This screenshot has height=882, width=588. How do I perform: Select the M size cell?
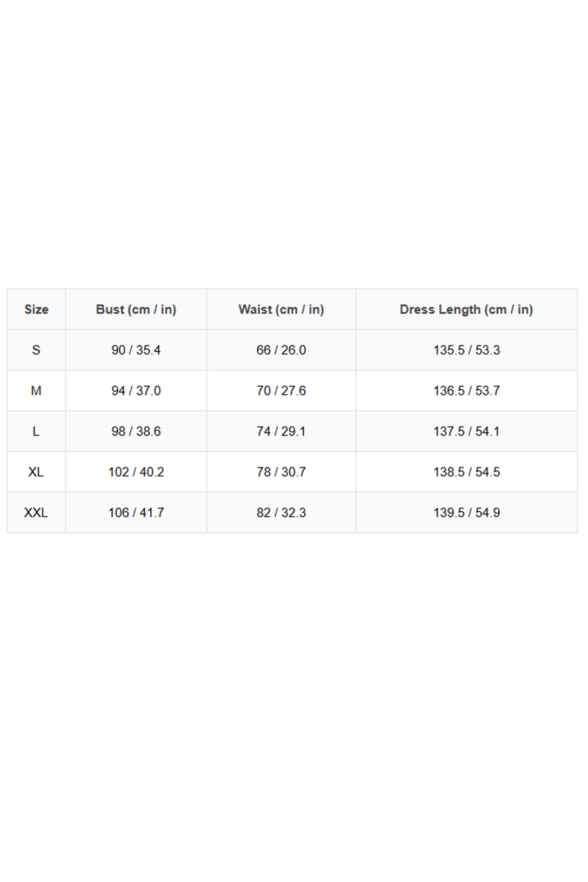(36, 391)
